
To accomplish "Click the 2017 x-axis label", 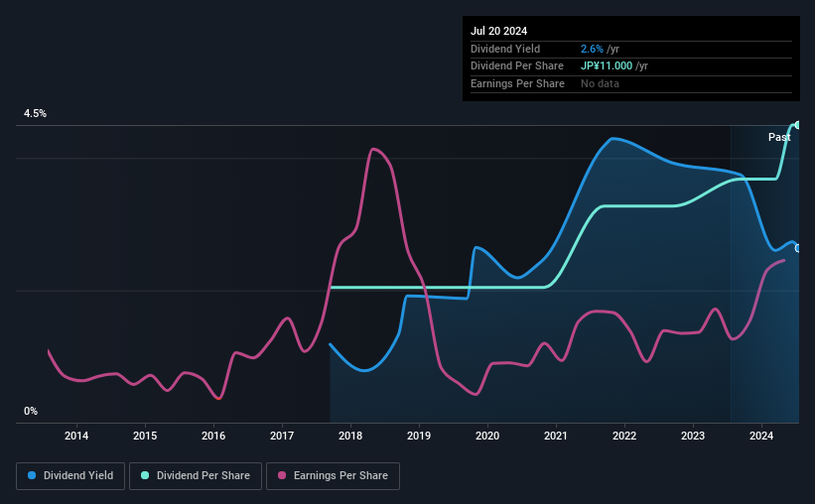I will (282, 436).
